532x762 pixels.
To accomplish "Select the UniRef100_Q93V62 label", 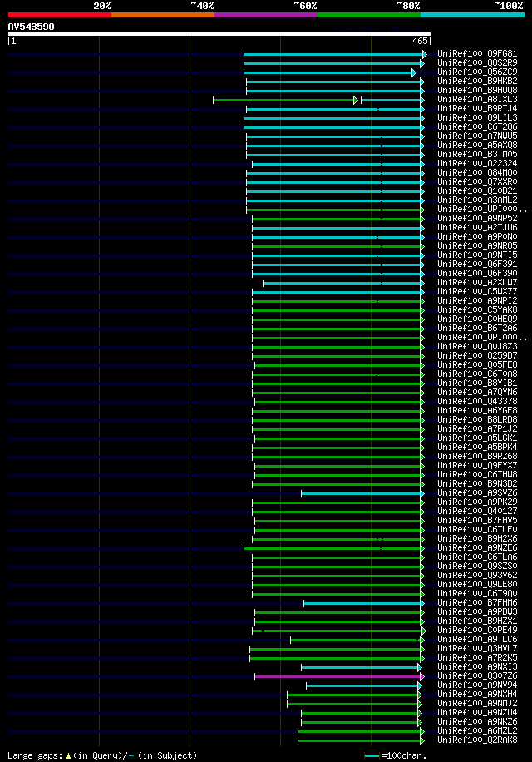I will coord(477,576).
